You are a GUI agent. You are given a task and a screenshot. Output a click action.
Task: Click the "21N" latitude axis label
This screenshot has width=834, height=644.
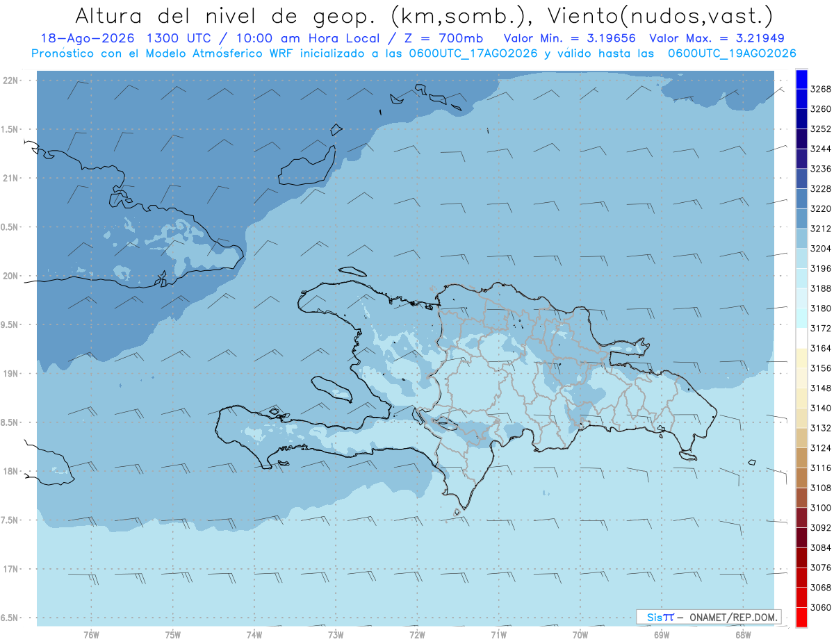11,179
